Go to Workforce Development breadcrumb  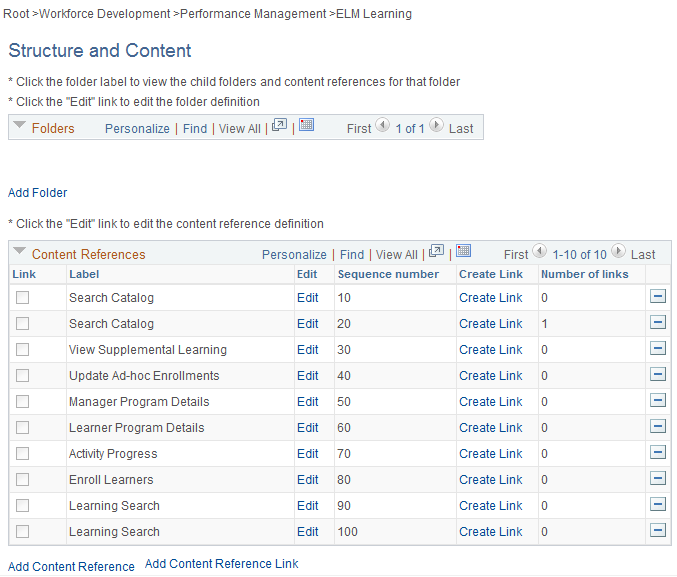105,14
